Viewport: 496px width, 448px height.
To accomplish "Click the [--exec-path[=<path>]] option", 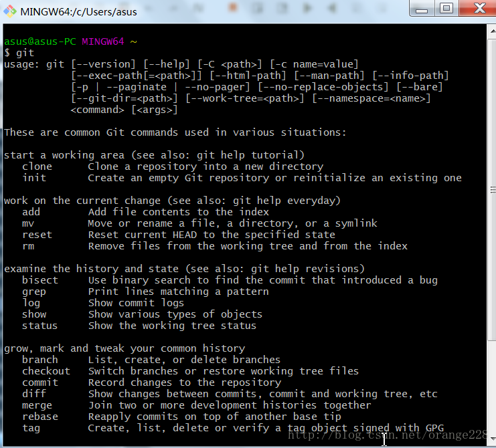I will click(137, 76).
